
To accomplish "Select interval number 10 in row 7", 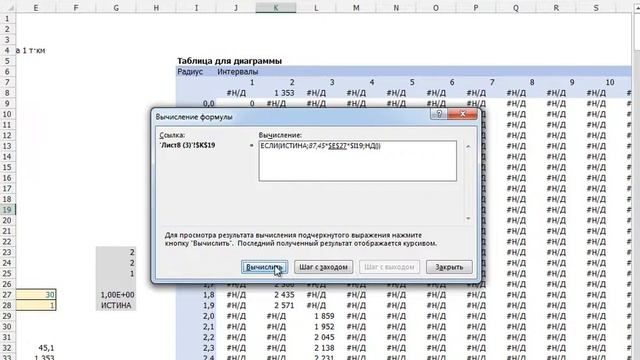I will coord(596,82).
